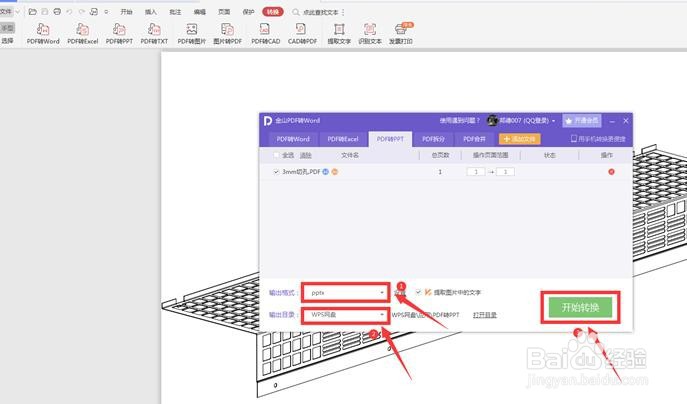Click the start page range input field
Screen dimensions: 687x404
point(476,172)
